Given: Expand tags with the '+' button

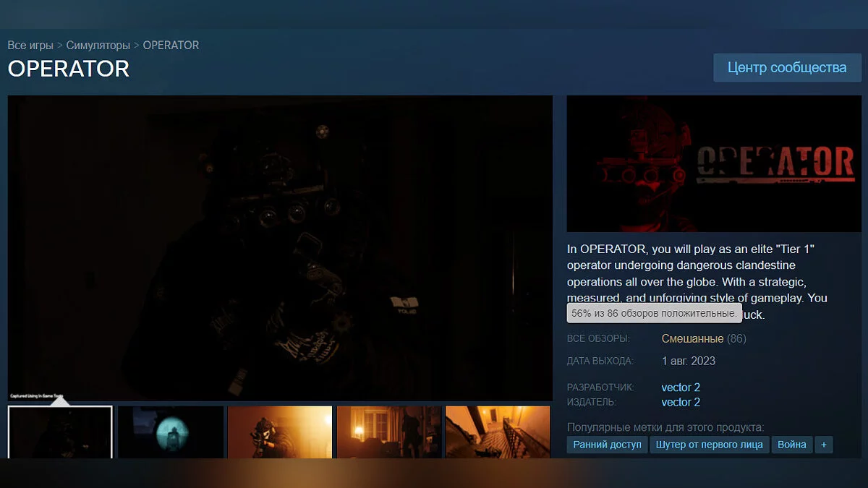Looking at the screenshot, I should pyautogui.click(x=823, y=445).
